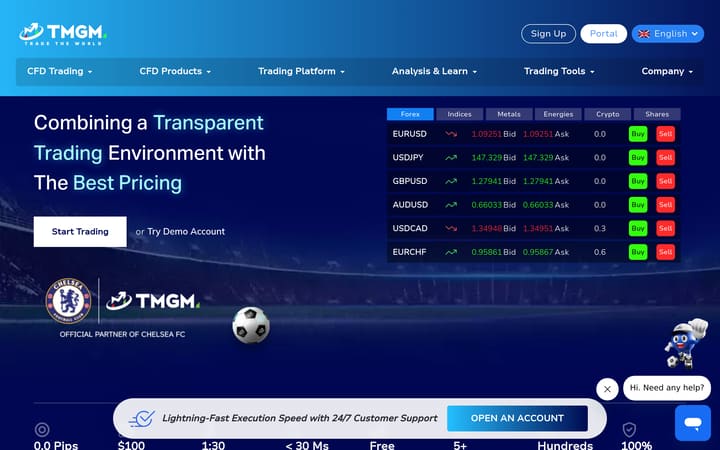
Task: Click the EURUSD symbol name
Action: [410, 134]
